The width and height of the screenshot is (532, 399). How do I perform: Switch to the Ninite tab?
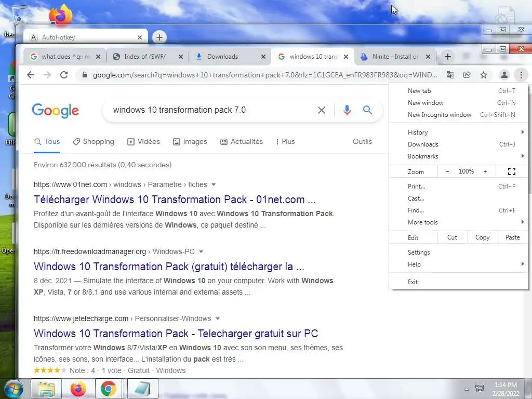395,57
